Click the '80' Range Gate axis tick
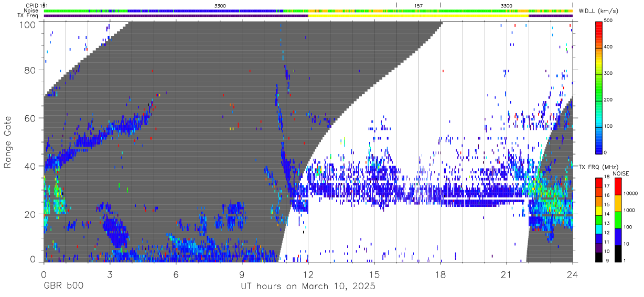Viewport: 644px width, 297px height. coord(30,70)
